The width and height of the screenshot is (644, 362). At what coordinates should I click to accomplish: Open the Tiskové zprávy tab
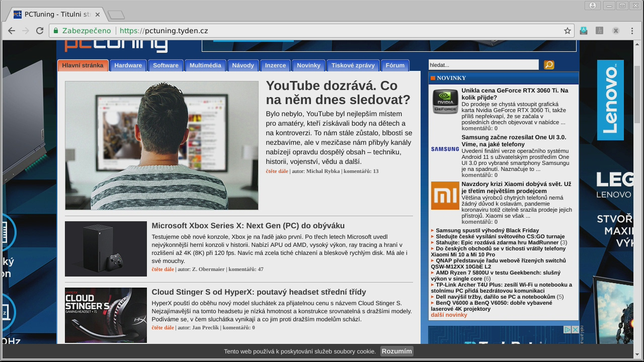click(353, 65)
